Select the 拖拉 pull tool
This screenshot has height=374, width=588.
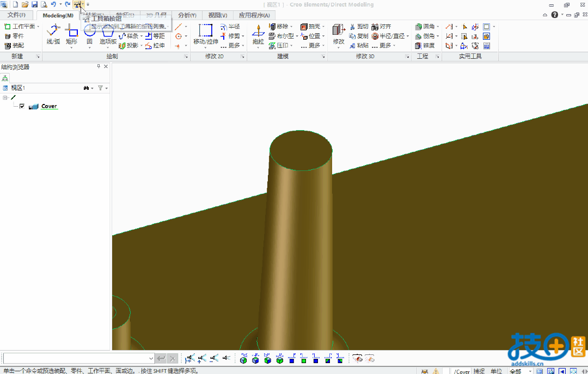258,34
